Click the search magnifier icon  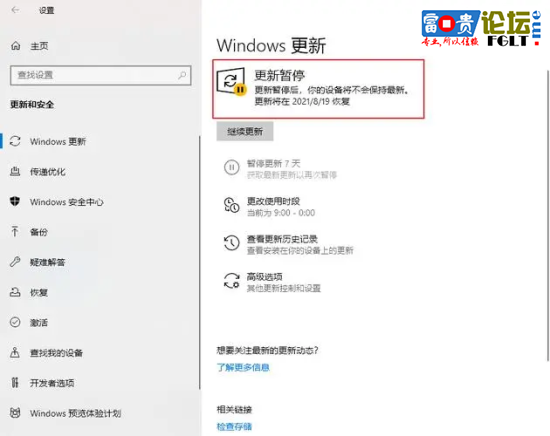(182, 75)
